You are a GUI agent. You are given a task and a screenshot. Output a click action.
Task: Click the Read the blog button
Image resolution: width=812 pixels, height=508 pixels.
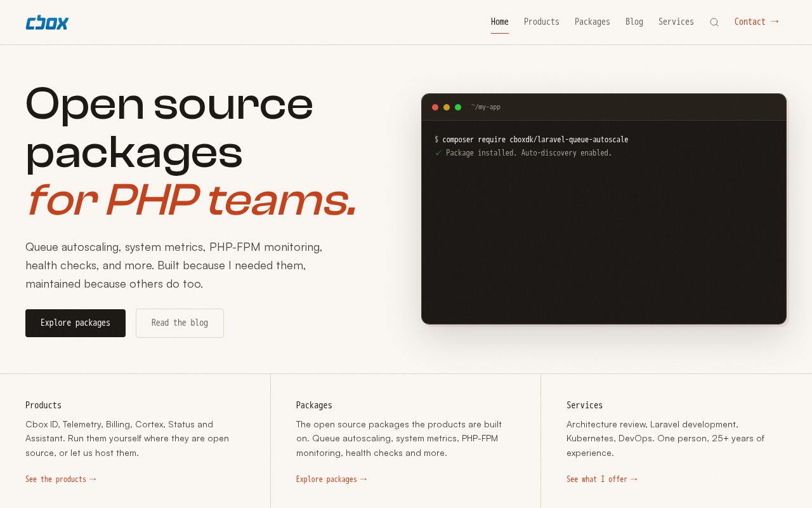point(180,323)
